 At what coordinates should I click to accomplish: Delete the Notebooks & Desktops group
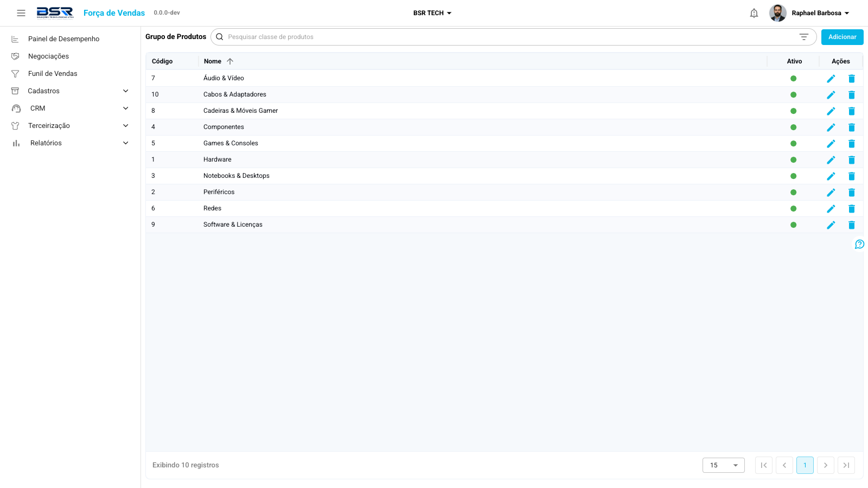pyautogui.click(x=852, y=176)
